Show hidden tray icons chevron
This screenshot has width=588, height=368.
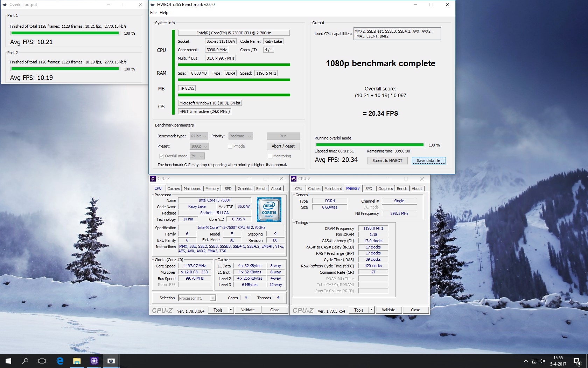click(526, 361)
